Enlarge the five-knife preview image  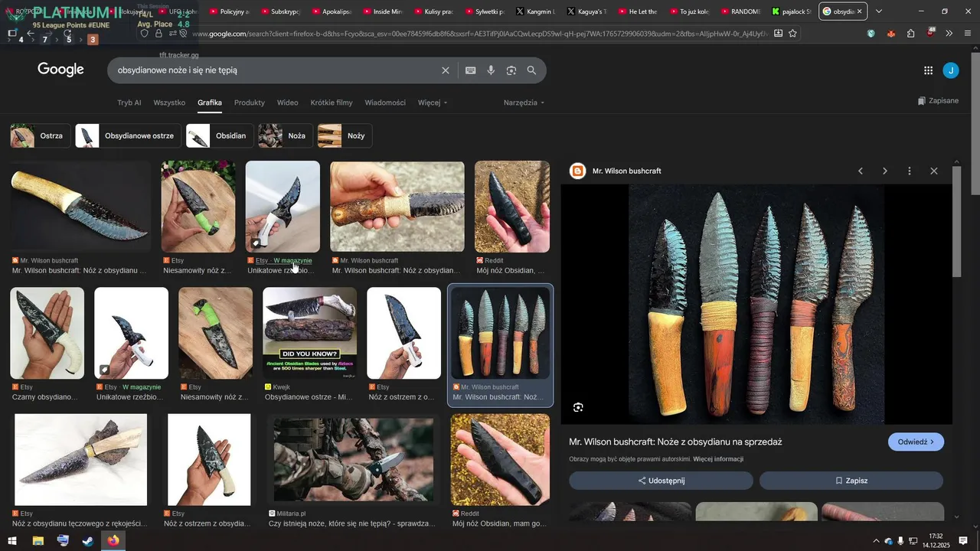[756, 304]
